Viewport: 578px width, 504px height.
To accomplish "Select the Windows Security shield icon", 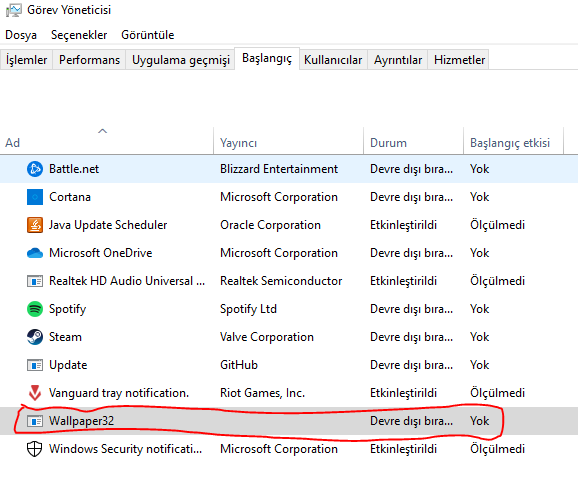I will pyautogui.click(x=35, y=449).
